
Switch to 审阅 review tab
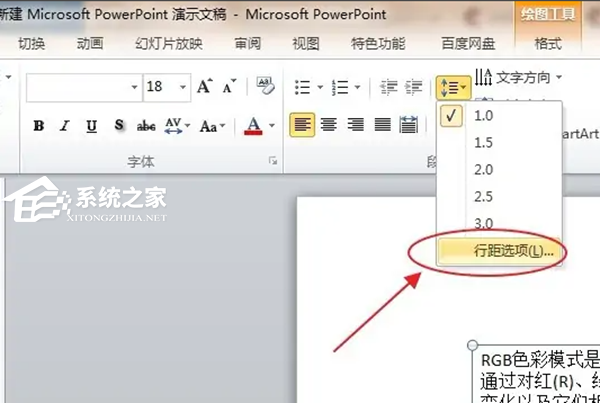coord(248,44)
